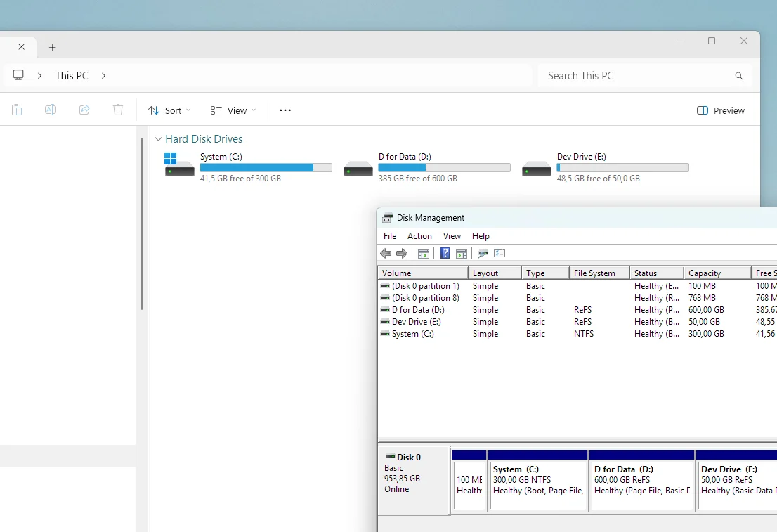This screenshot has width=777, height=532.
Task: Toggle Show/Hide Action Pane icon
Action: coord(462,254)
